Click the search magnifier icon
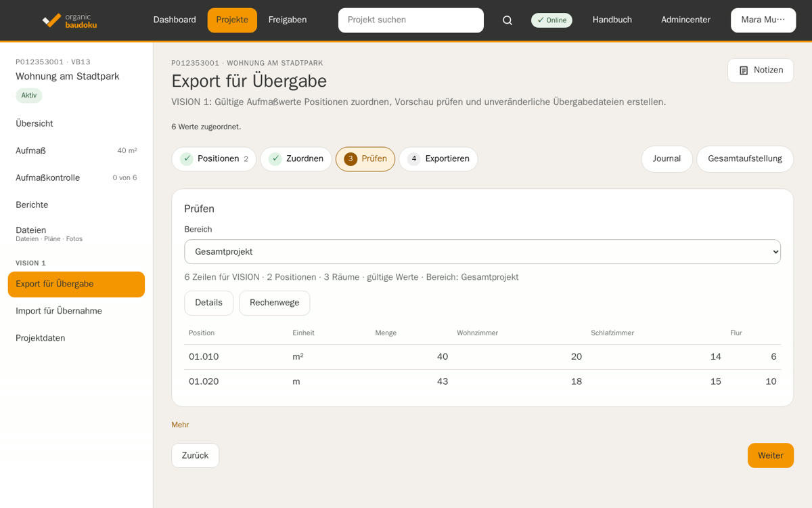The image size is (812, 508). [x=507, y=20]
